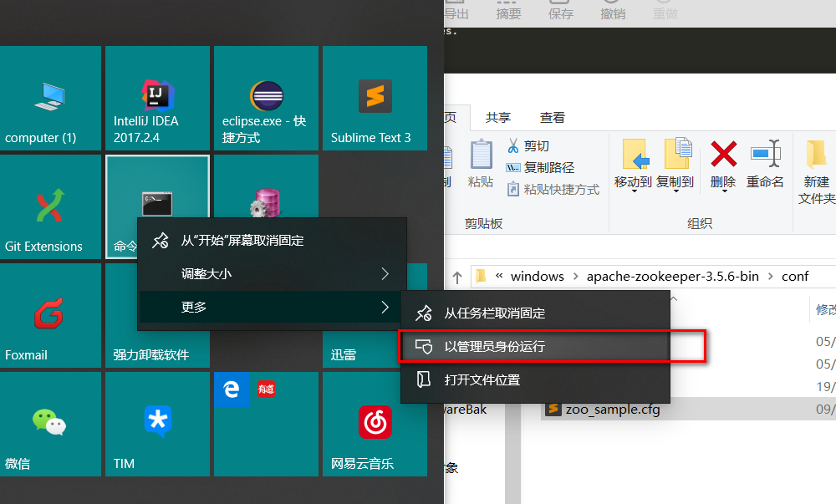Open the eclipse.exe 快捷方式 tile
836x504 pixels.
[x=266, y=98]
